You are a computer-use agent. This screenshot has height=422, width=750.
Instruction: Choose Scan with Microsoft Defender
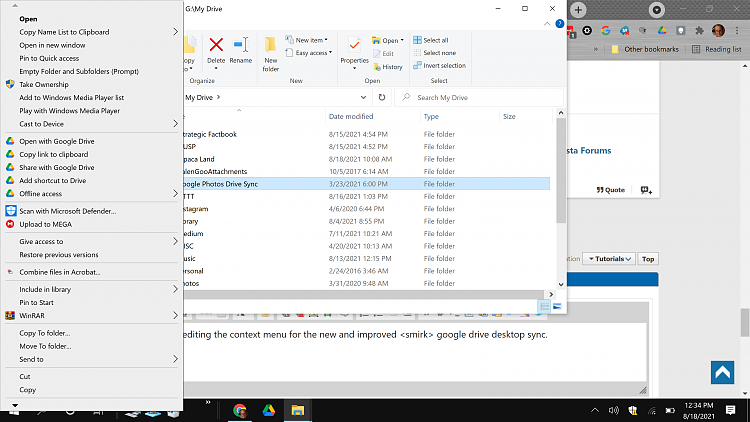67,211
